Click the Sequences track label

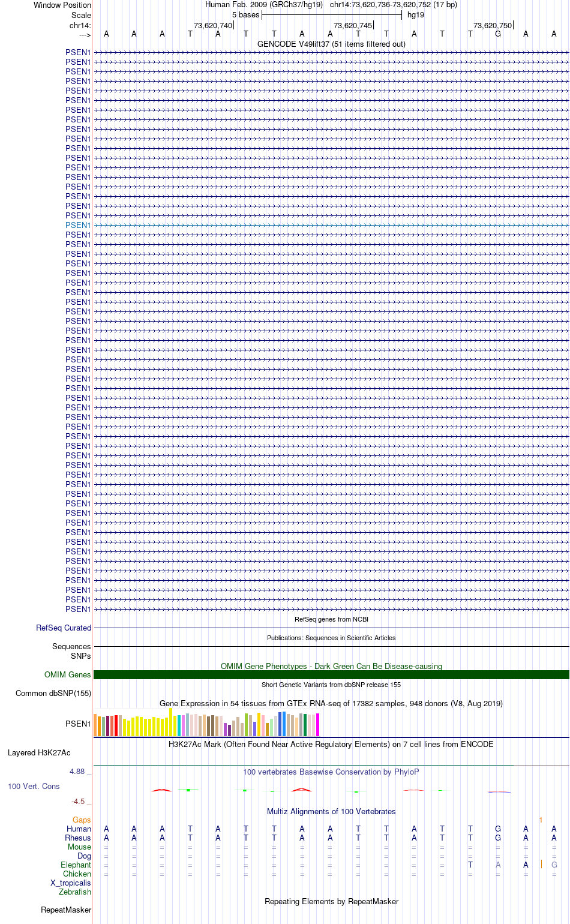point(71,646)
